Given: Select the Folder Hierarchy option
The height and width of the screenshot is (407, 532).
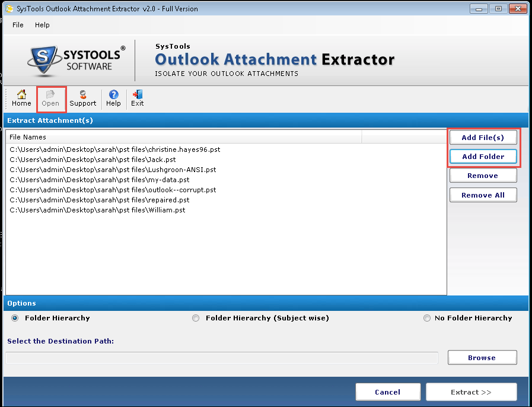Looking at the screenshot, I should click(14, 318).
